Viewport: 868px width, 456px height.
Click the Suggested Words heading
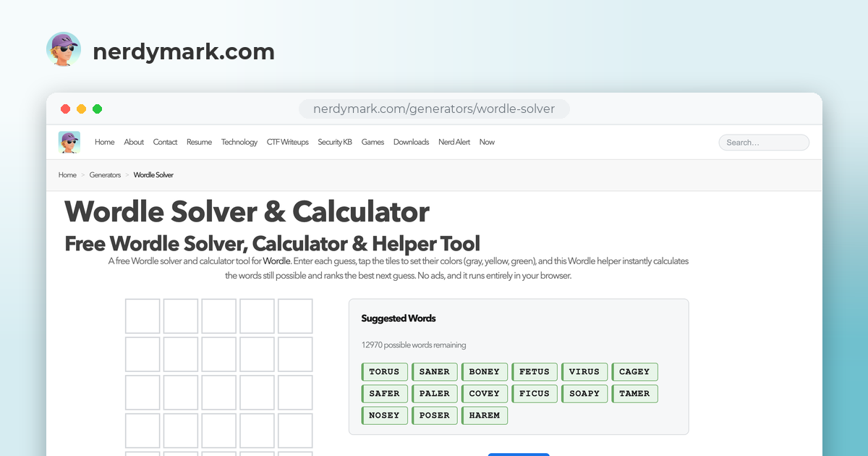[x=399, y=318]
